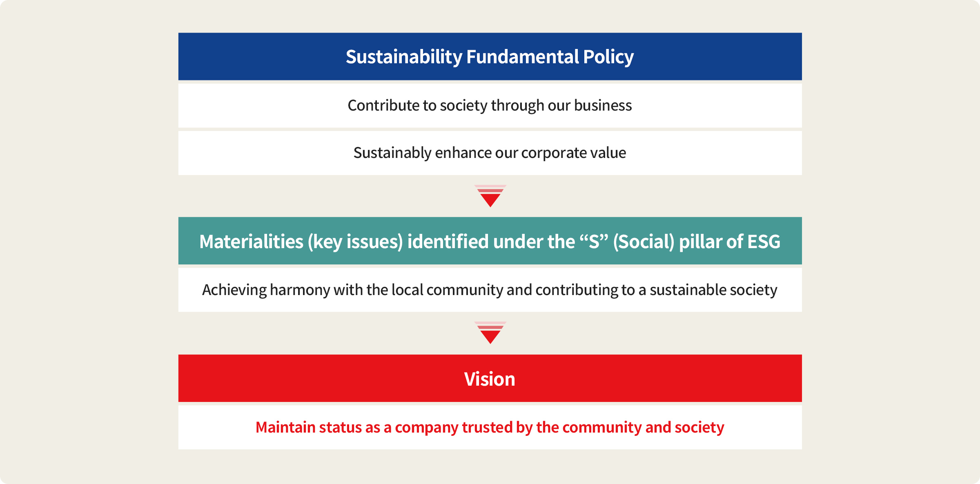Click "(key issues)" in the teal header
This screenshot has height=484, width=980.
point(355,241)
